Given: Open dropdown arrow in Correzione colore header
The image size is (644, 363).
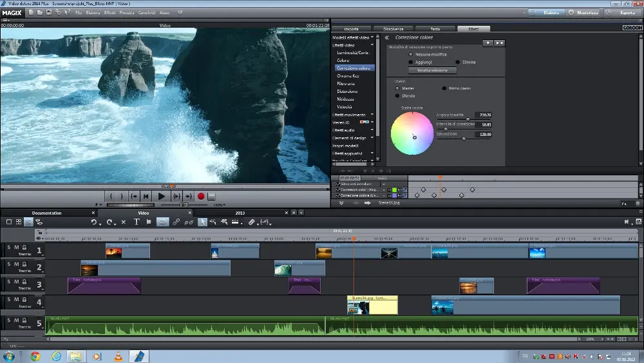Looking at the screenshot, I should (488, 43).
